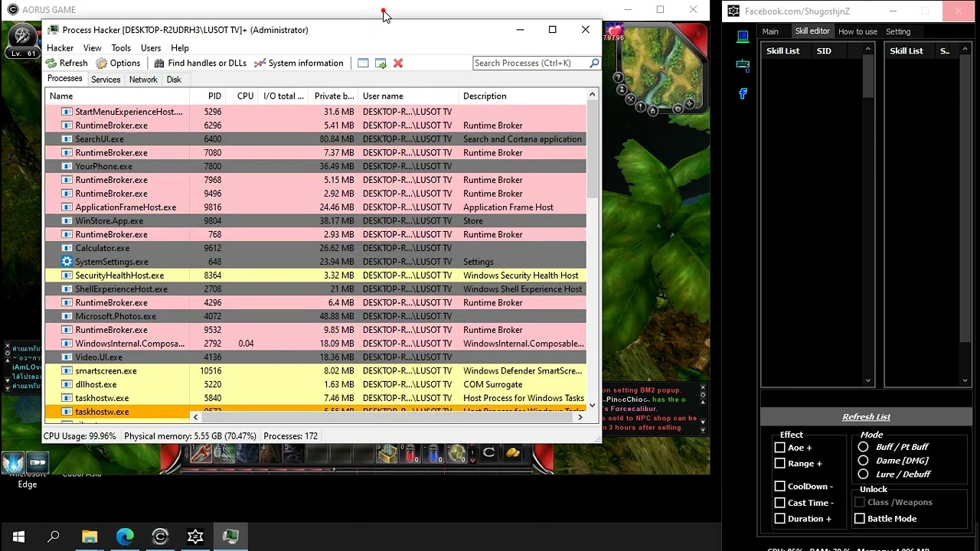Click the SystemSettings.exe gear icon
Image resolution: width=980 pixels, height=551 pixels.
[67, 262]
